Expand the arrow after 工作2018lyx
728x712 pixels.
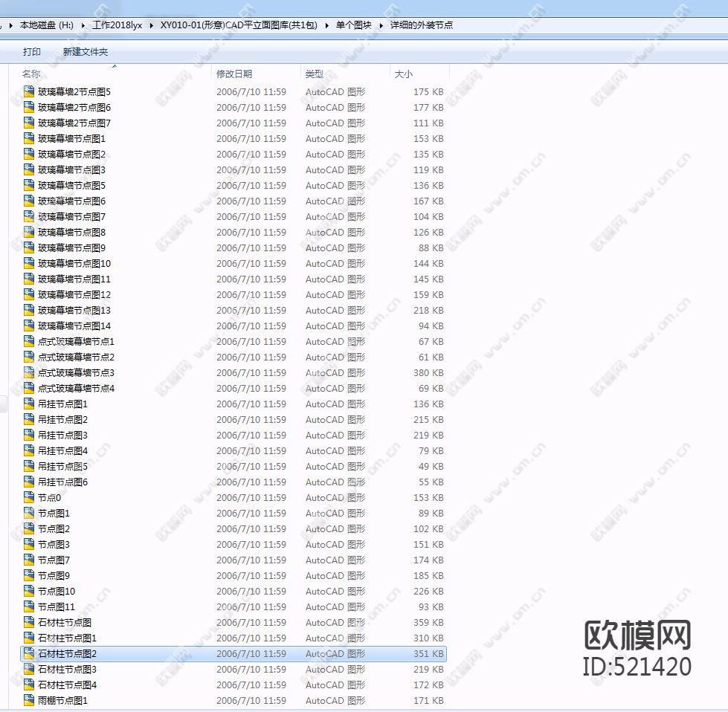tap(152, 25)
